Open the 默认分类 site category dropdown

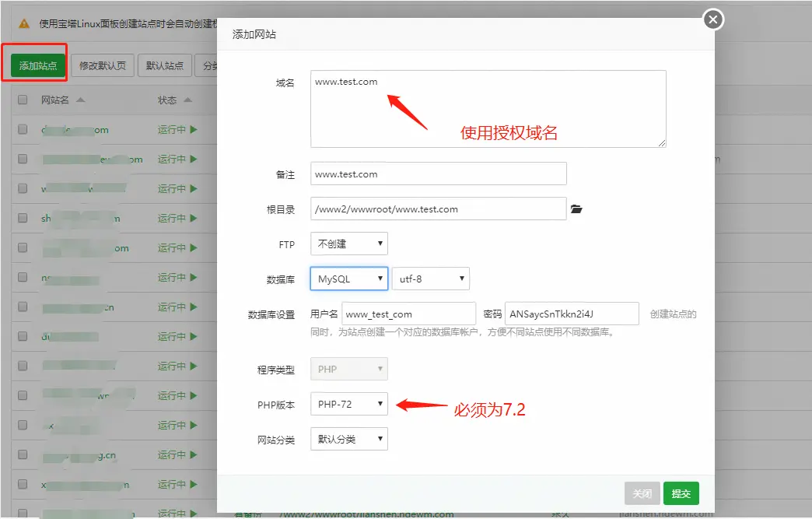[x=348, y=440]
